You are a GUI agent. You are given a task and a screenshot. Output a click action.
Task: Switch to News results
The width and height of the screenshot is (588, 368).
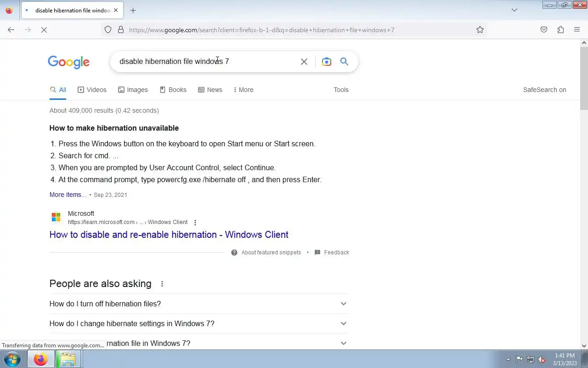pos(210,90)
